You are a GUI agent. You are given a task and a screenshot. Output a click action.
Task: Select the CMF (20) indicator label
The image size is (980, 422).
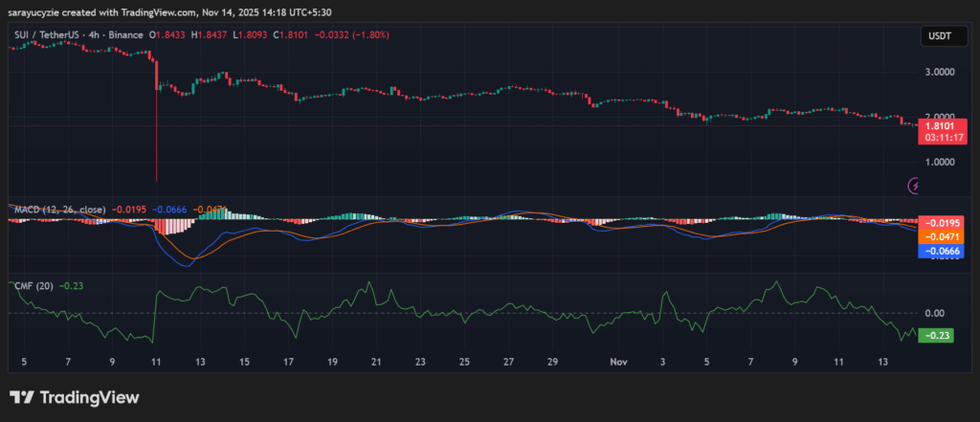[x=33, y=285]
